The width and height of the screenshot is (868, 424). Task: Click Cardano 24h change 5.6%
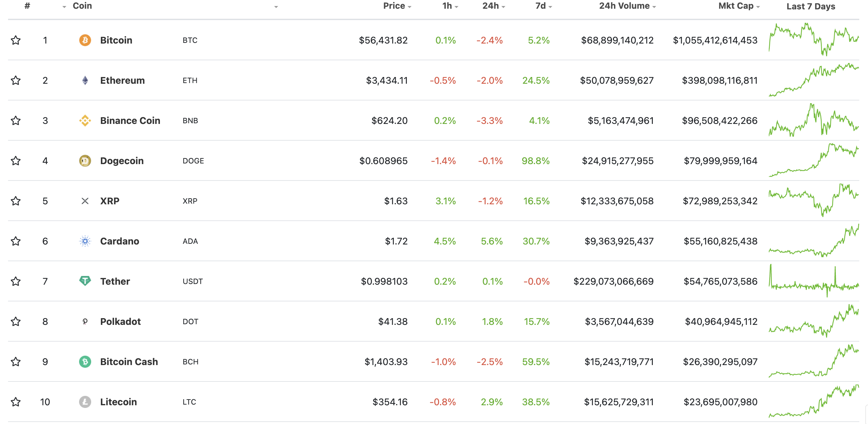492,241
